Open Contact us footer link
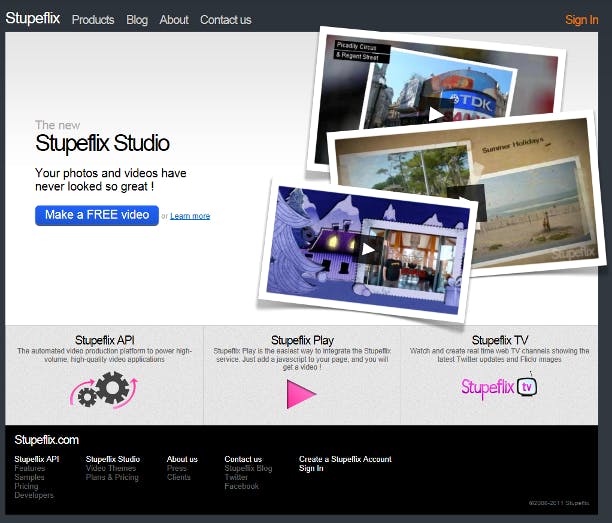Viewport: 612px width, 523px height. pos(243,459)
